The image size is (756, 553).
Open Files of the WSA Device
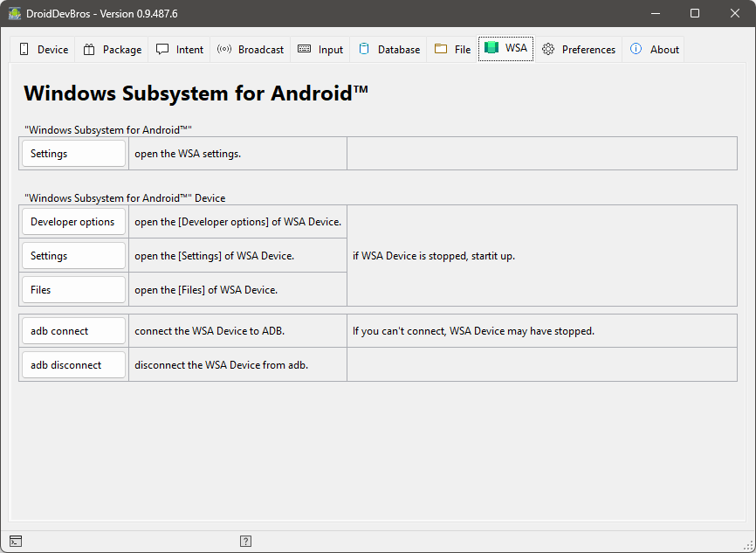coord(74,290)
